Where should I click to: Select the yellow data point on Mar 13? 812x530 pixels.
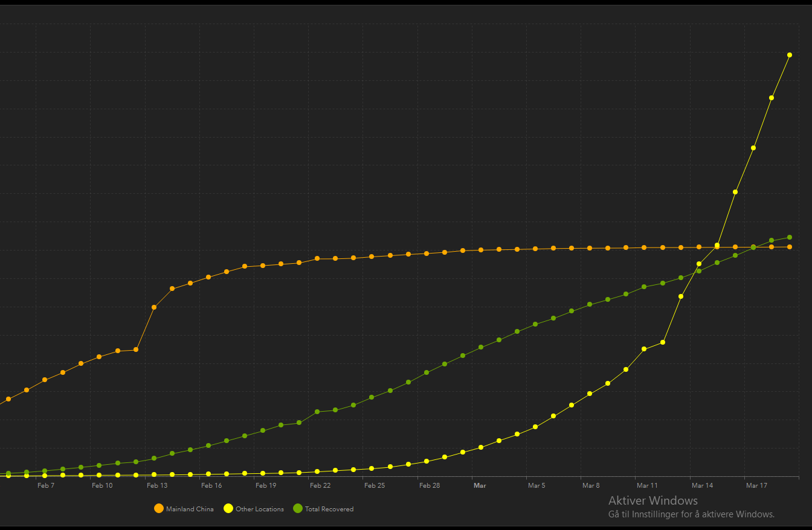click(681, 296)
